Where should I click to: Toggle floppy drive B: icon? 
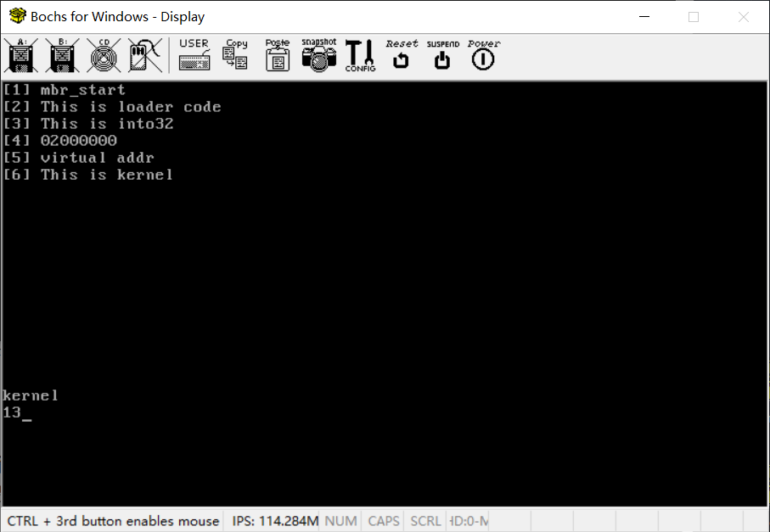(x=62, y=55)
